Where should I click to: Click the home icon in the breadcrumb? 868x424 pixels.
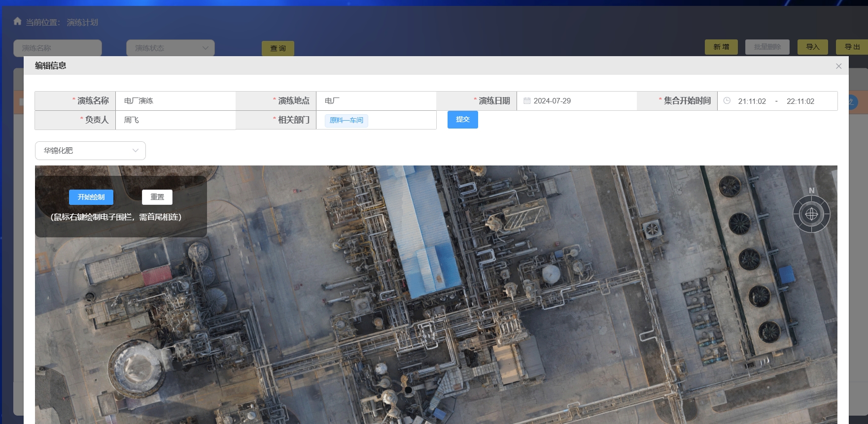(x=17, y=21)
